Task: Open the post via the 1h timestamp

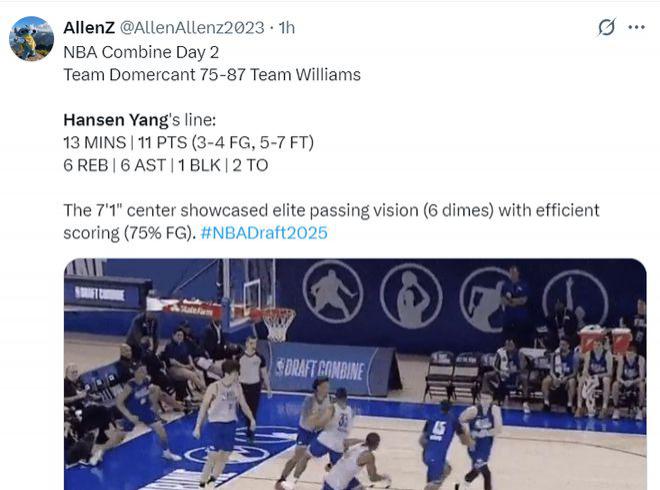Action: click(287, 28)
